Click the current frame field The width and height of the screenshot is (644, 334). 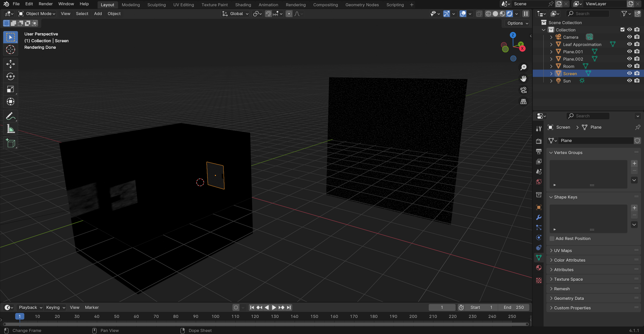(442, 307)
